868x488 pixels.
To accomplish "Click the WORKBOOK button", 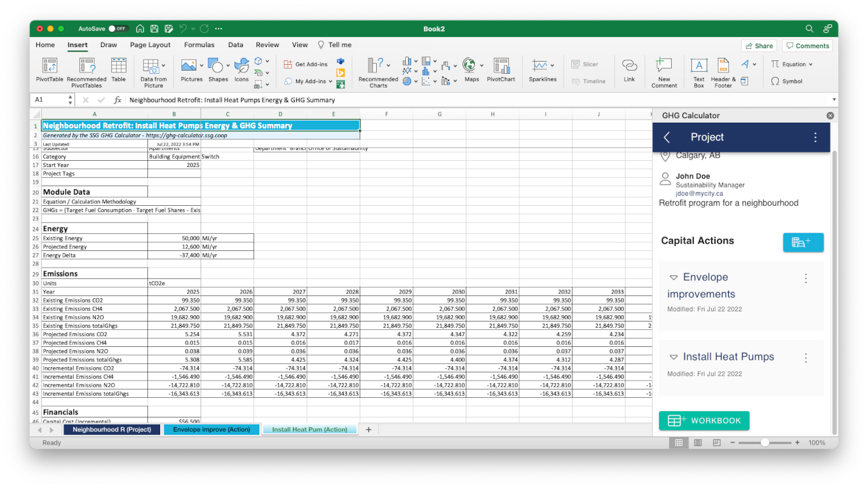I will (x=704, y=421).
